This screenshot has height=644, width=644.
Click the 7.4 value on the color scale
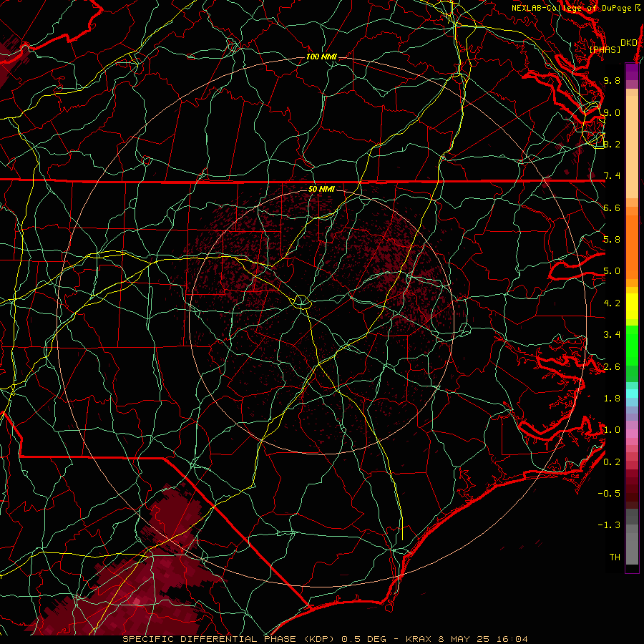click(x=612, y=176)
